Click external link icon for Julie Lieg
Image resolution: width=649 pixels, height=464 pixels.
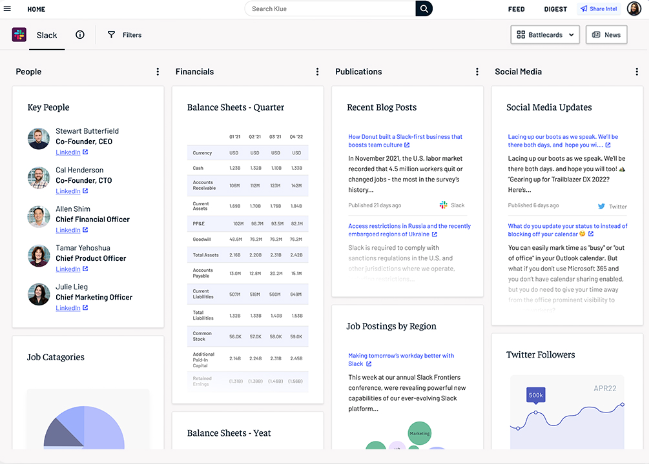(x=85, y=308)
